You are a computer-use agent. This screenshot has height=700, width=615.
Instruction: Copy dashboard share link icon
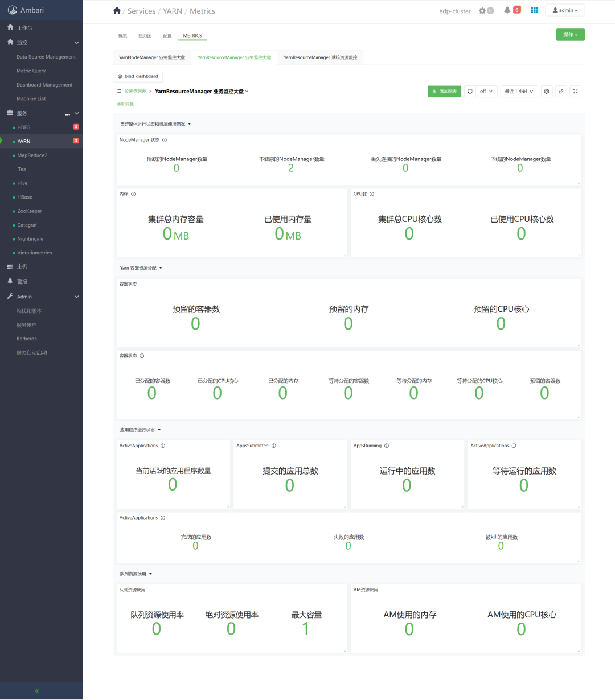point(561,91)
